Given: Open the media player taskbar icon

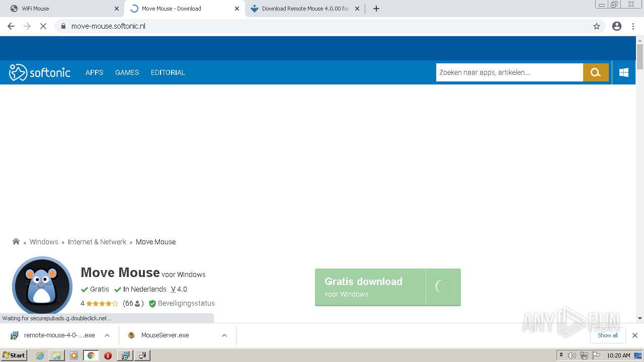Looking at the screenshot, I should coord(74,355).
